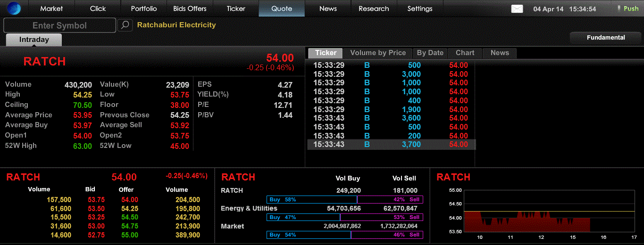Viewport: 644px width, 245px height.
Task: Click the 52W Low value 45.00
Action: [x=180, y=146]
